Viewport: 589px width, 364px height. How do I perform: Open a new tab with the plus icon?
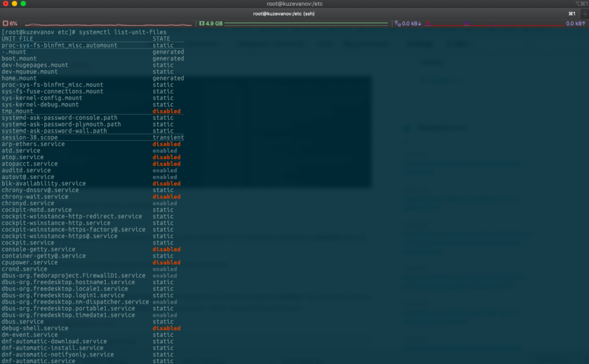pyautogui.click(x=584, y=13)
